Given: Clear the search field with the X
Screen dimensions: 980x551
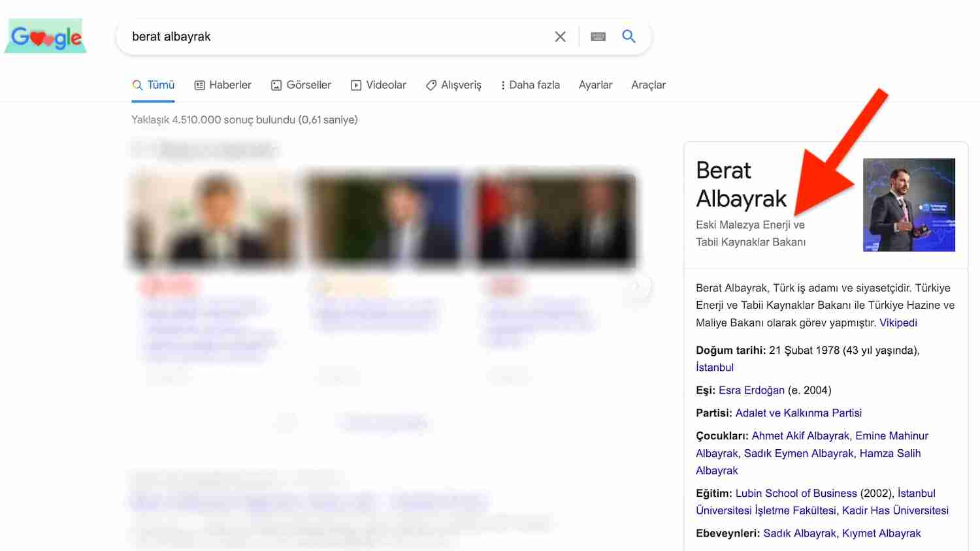Looking at the screenshot, I should pyautogui.click(x=560, y=37).
